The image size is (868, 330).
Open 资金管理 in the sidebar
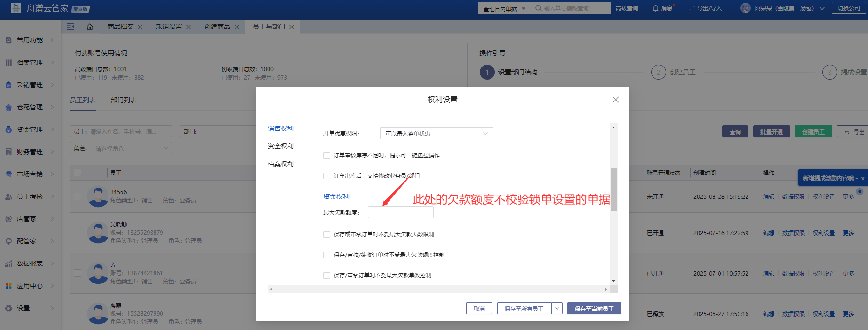(30, 129)
